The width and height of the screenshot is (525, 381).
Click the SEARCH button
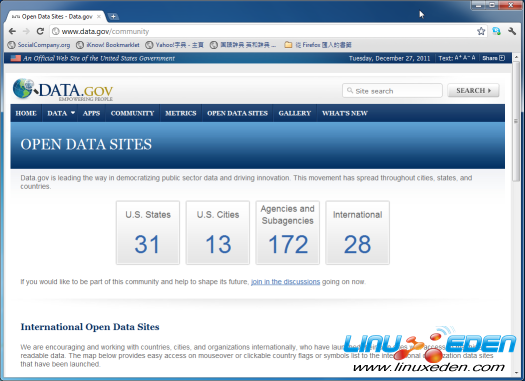[x=473, y=90]
